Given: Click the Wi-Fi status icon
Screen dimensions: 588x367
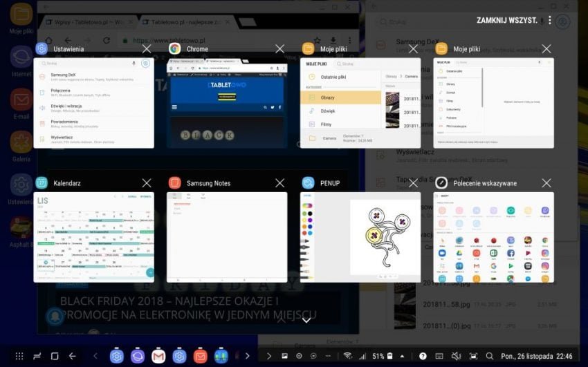Looking at the screenshot, I should click(348, 356).
